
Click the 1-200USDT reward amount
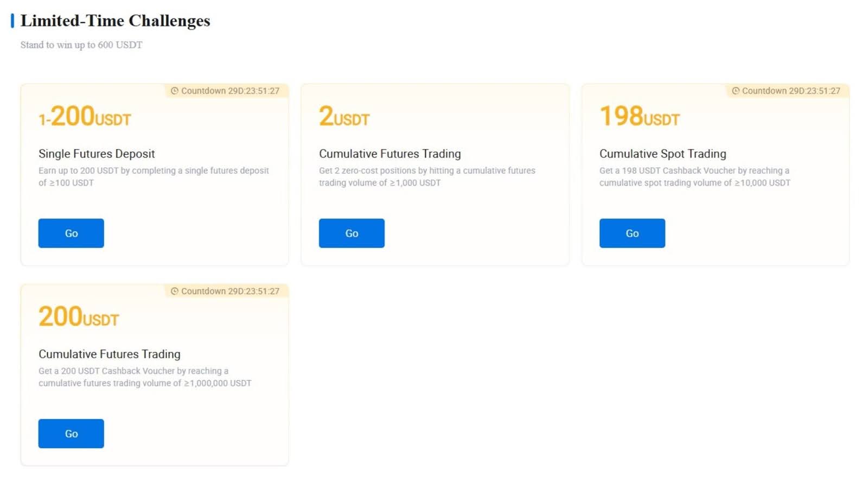(85, 117)
